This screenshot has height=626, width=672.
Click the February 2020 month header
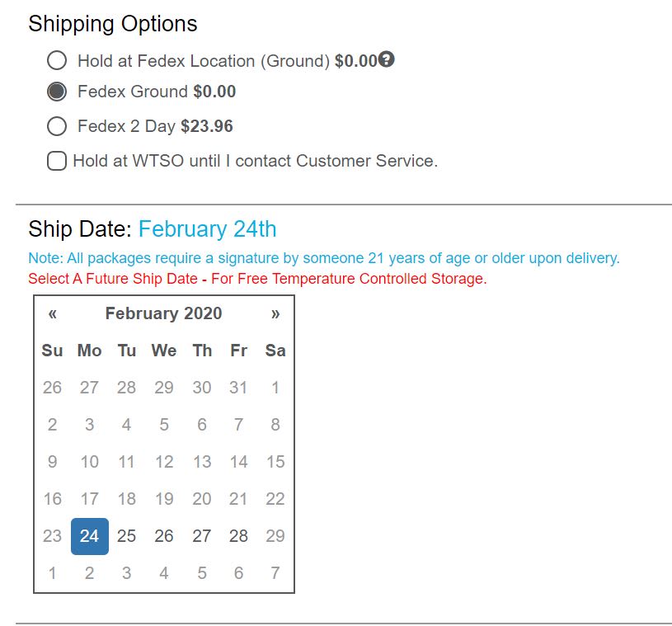(163, 313)
